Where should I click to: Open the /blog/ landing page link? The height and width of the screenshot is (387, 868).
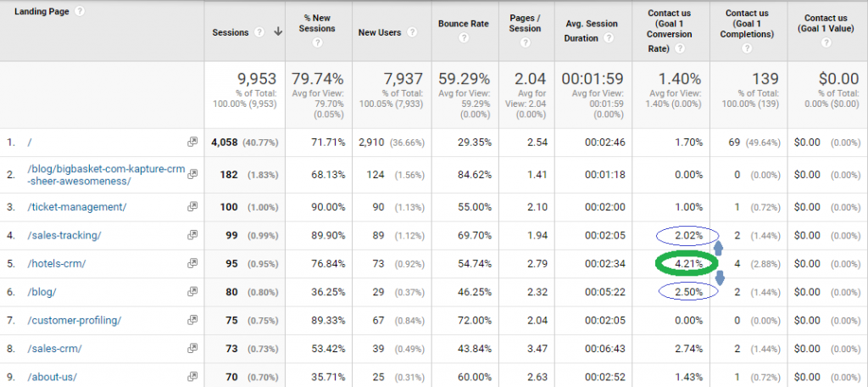coord(41,292)
